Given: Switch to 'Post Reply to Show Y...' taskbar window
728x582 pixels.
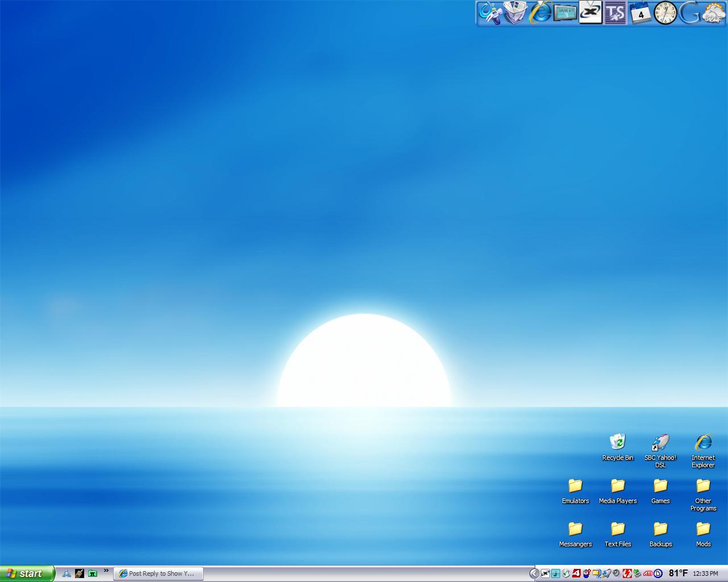Looking at the screenshot, I should [x=159, y=573].
